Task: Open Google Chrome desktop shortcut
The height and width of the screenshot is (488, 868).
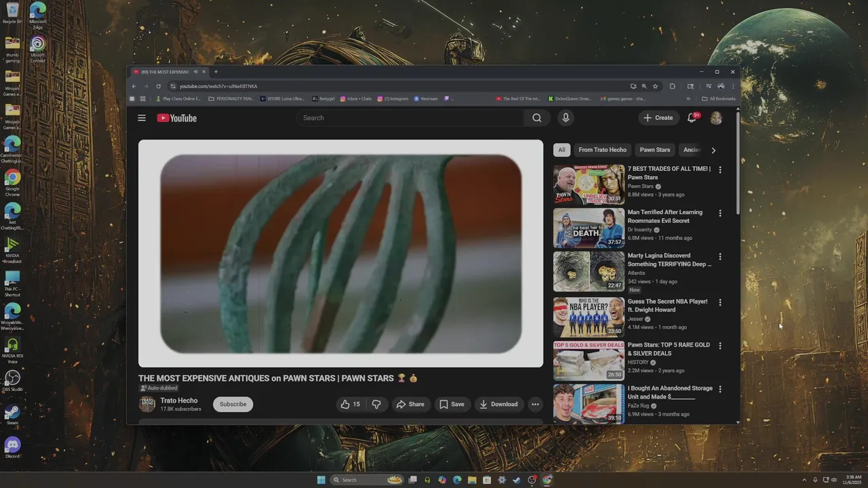Action: 12,183
